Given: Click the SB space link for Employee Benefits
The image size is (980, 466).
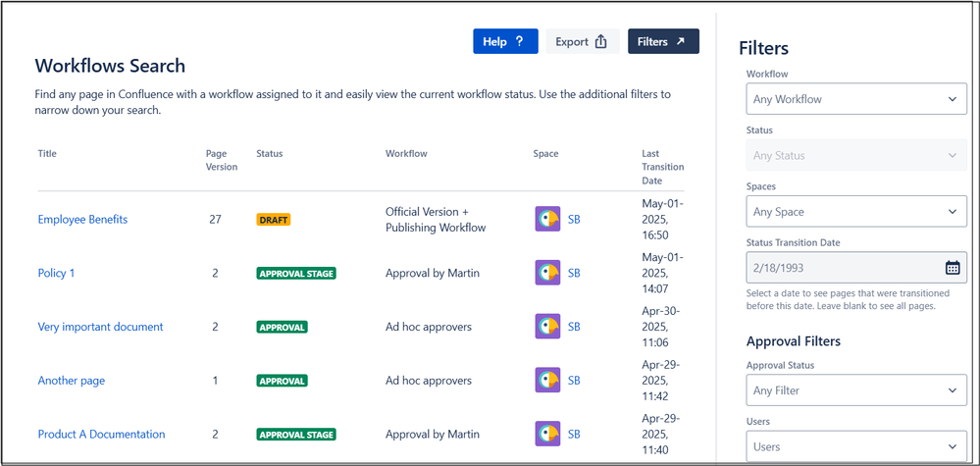Looking at the screenshot, I should 574,219.
